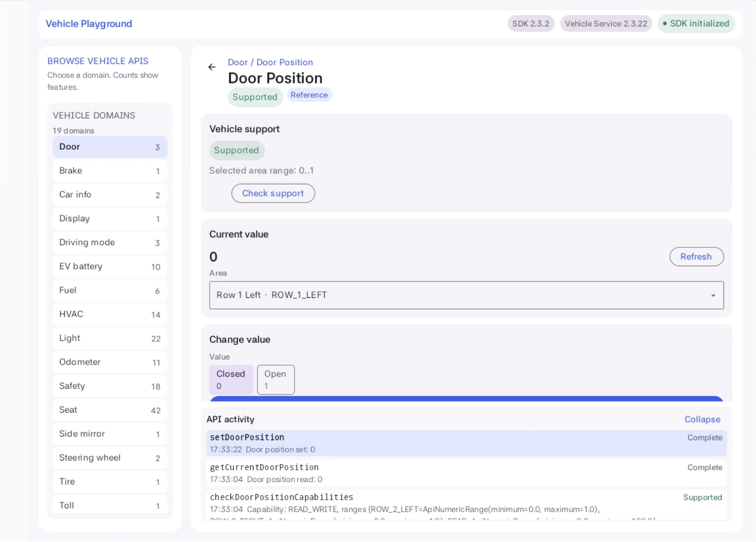
Task: Click the Check support button
Action: pyautogui.click(x=273, y=193)
